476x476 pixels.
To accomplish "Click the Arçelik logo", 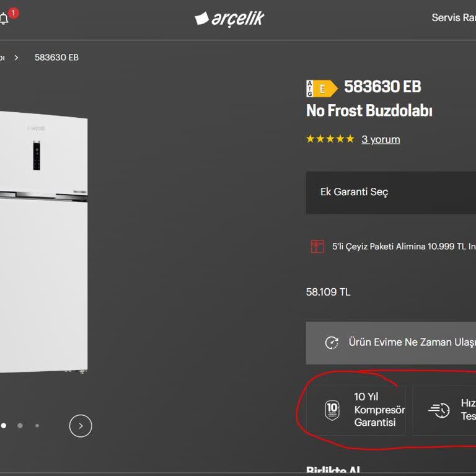I will click(229, 19).
